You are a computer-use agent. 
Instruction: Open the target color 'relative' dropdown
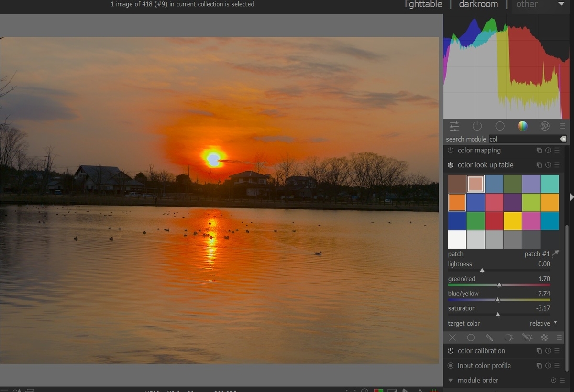pyautogui.click(x=543, y=323)
